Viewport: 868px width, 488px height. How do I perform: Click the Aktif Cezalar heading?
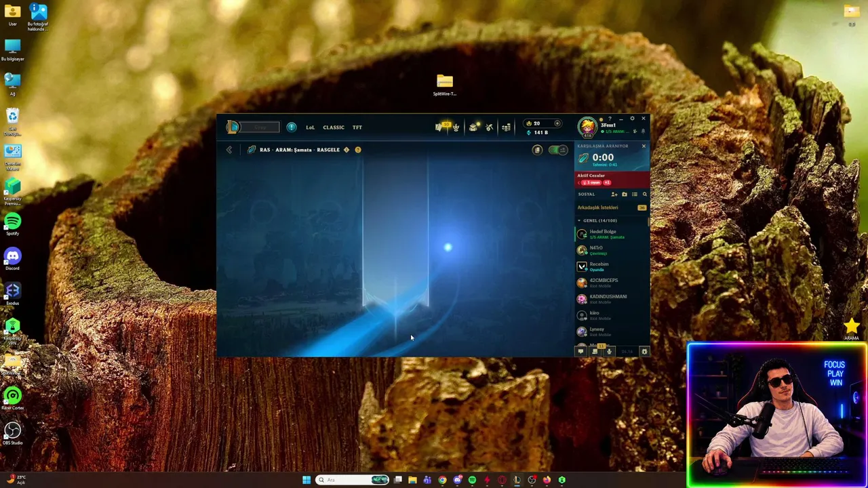pyautogui.click(x=591, y=176)
